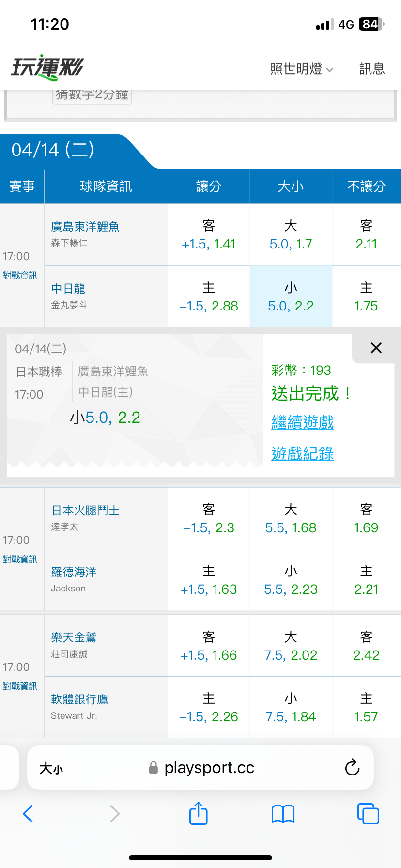
Task: Reload the page in Safari
Action: tap(352, 767)
